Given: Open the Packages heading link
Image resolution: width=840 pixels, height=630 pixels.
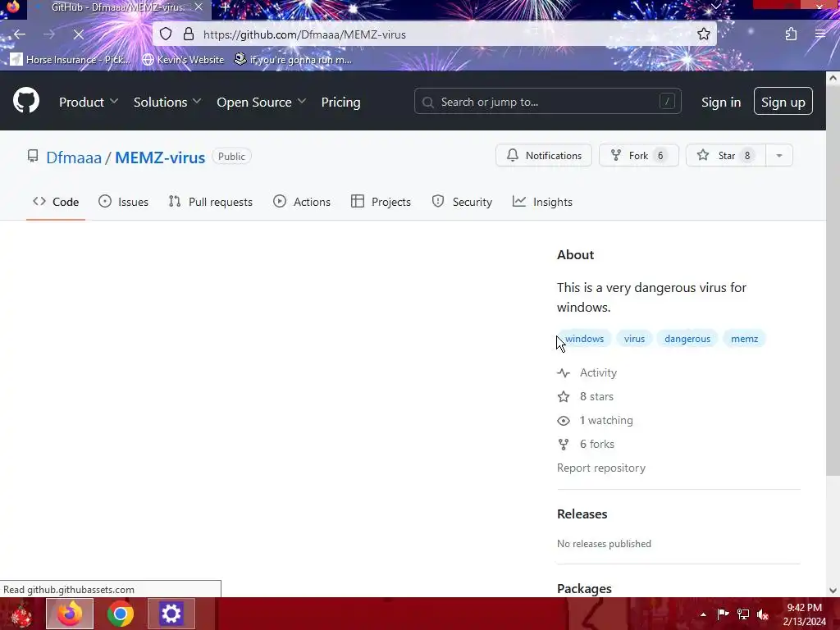Looking at the screenshot, I should tap(584, 588).
